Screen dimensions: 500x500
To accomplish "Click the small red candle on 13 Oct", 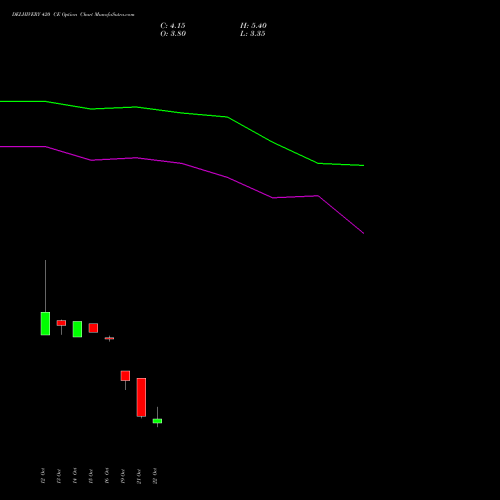I will [x=61, y=323].
